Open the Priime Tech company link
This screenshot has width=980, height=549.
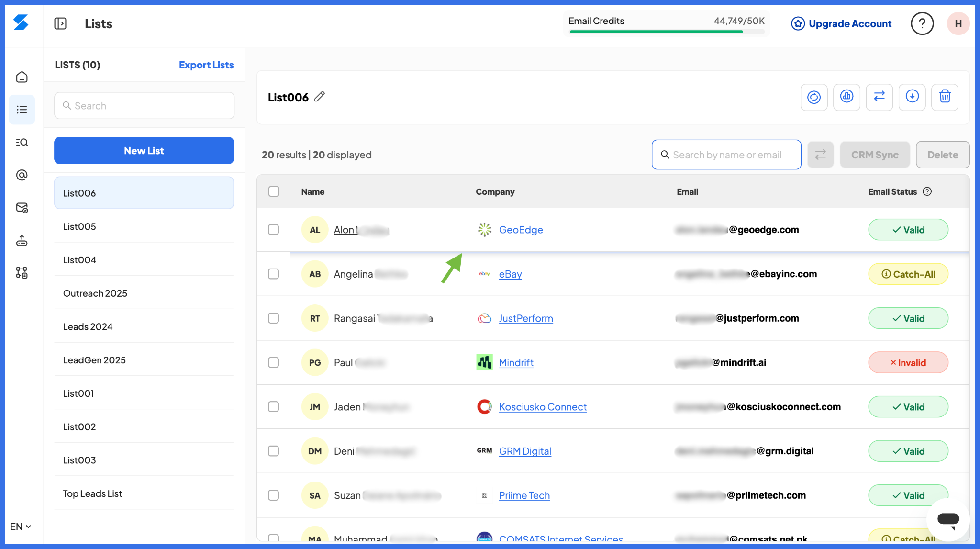tap(524, 495)
